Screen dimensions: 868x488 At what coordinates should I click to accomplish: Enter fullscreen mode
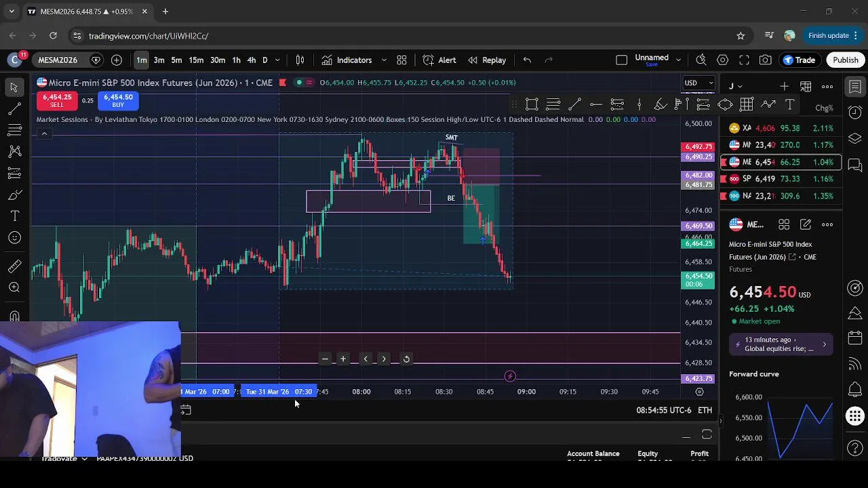(x=744, y=60)
